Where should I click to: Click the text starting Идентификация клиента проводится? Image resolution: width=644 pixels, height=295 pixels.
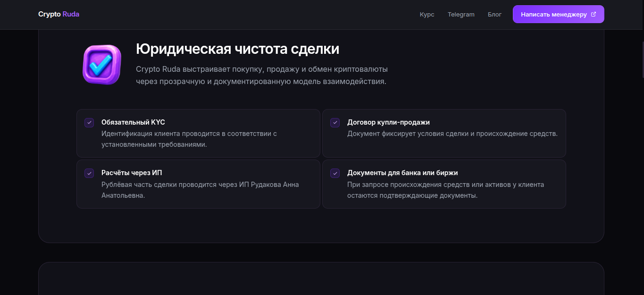pos(189,139)
